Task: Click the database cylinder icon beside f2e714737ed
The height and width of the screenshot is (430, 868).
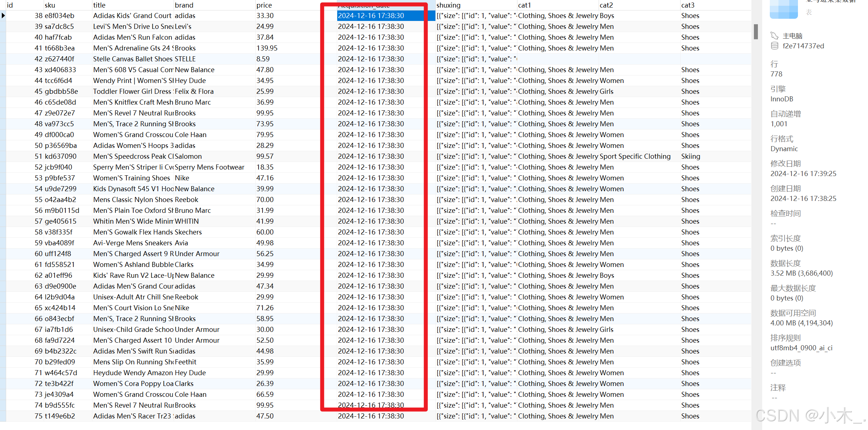Action: 774,46
